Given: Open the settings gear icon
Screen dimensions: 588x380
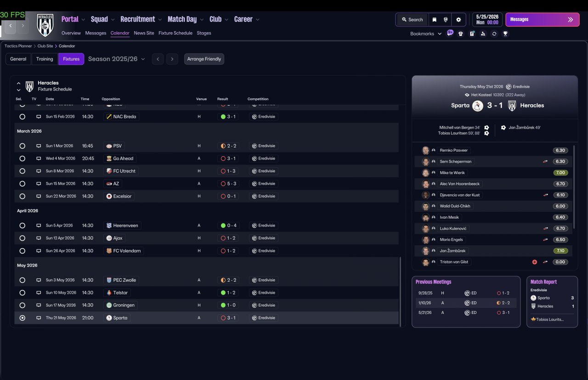Looking at the screenshot, I should [x=458, y=20].
